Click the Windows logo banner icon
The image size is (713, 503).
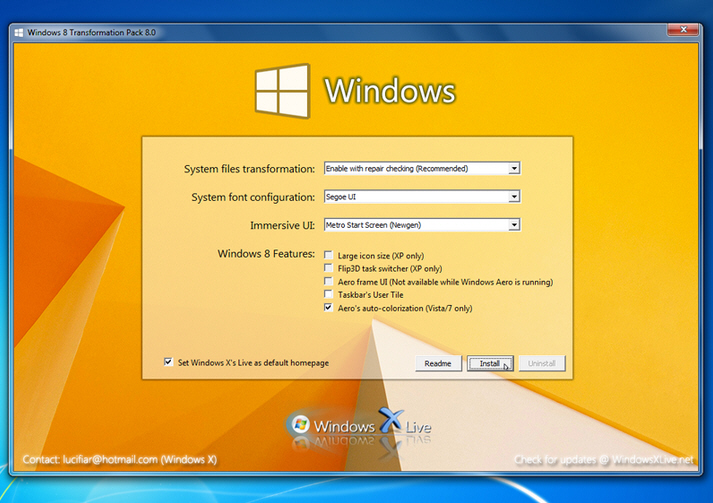(282, 91)
